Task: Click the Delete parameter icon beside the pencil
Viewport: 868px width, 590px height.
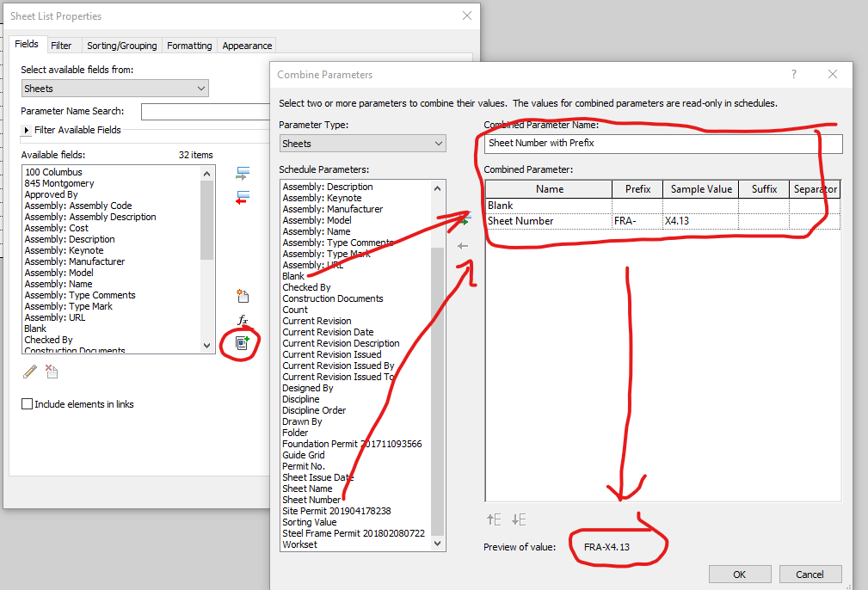Action: (x=51, y=371)
